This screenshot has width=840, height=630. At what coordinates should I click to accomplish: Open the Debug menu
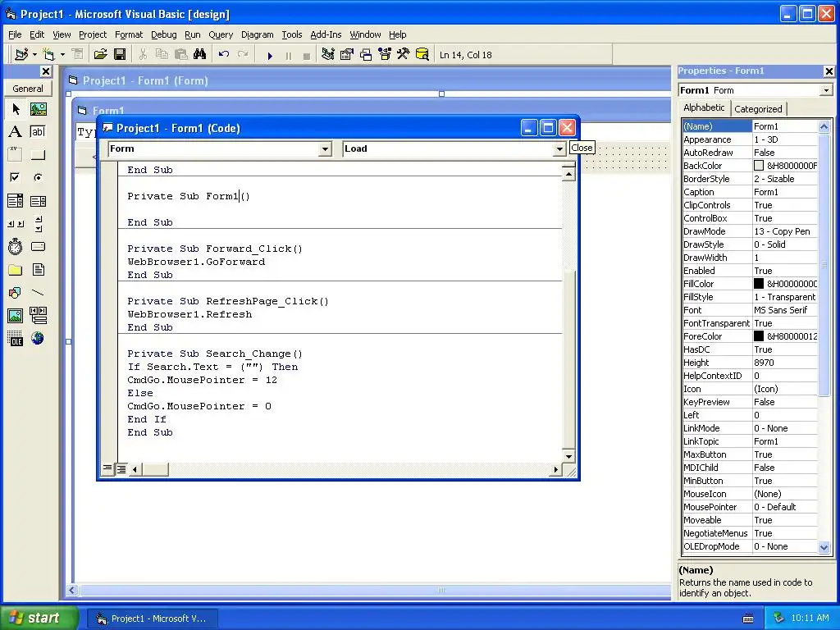(164, 34)
